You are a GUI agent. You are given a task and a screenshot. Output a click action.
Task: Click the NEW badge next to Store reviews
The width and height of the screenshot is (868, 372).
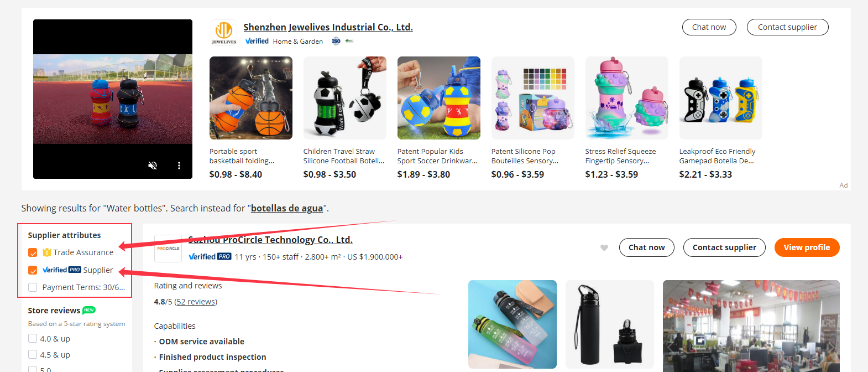point(89,310)
